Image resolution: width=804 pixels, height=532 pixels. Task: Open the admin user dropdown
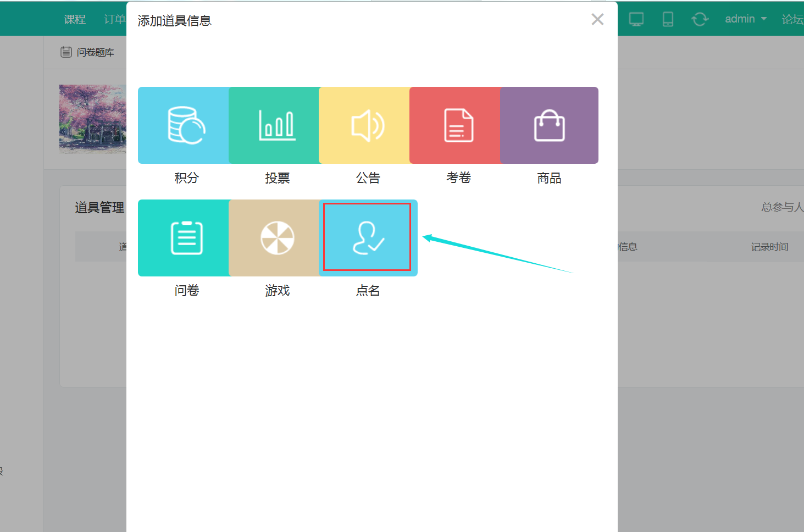(745, 19)
